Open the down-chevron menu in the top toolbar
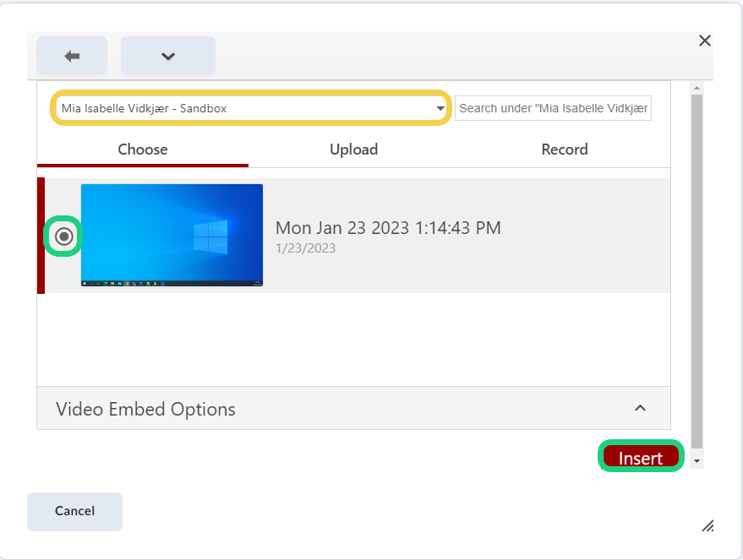The width and height of the screenshot is (743, 560). (x=167, y=56)
